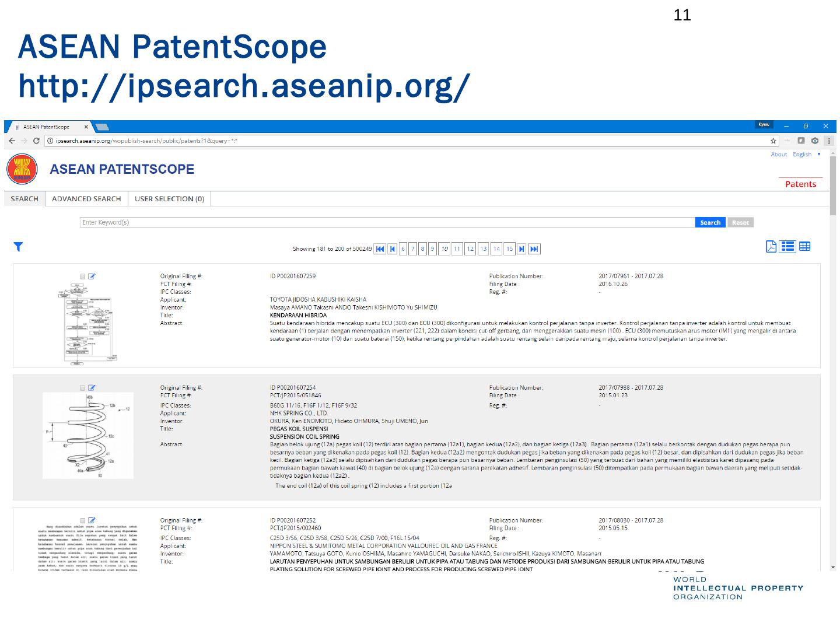
Task: Click the blue Search button
Action: pyautogui.click(x=710, y=222)
